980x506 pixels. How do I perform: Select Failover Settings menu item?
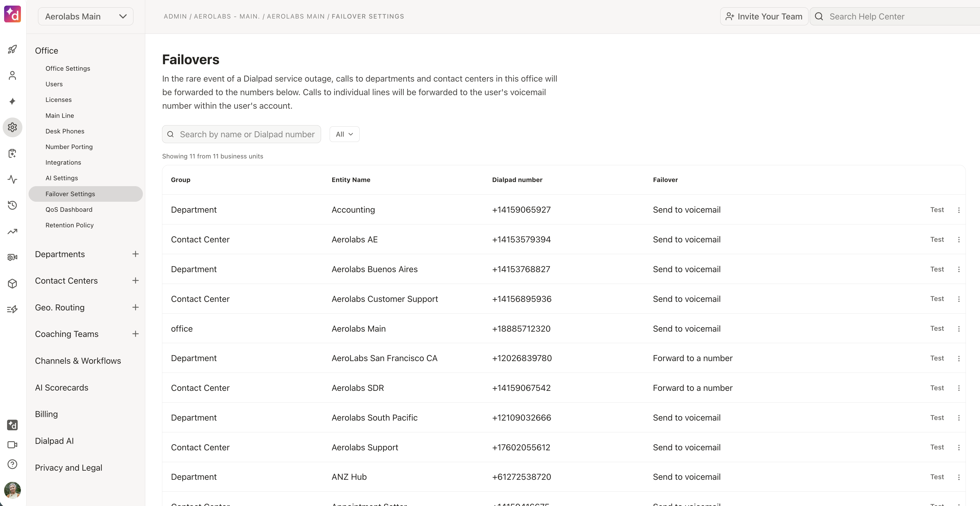coord(86,194)
